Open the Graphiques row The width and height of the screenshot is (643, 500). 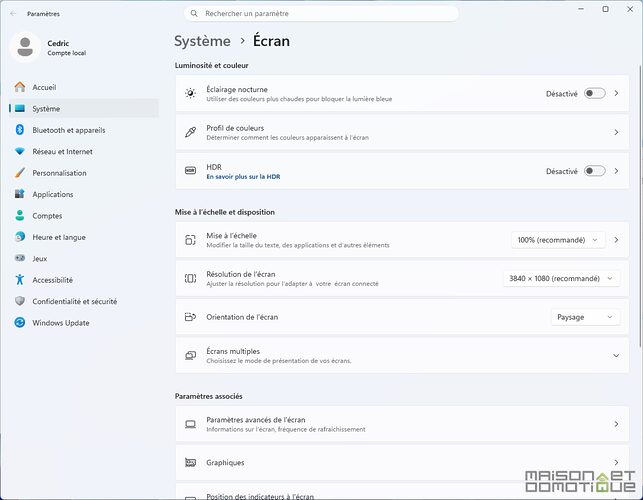(402, 463)
